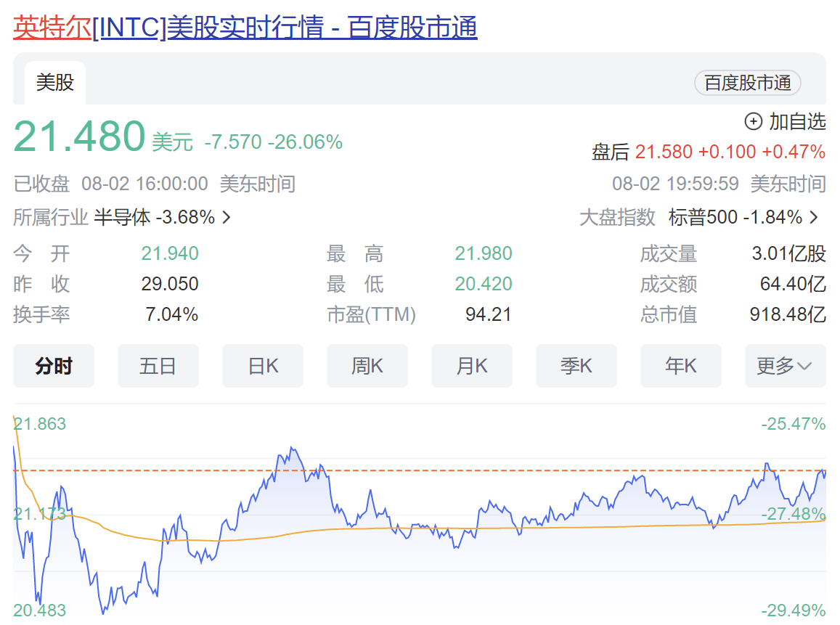840x625 pixels.
Task: Click the 成交额 value 64.40亿
Action: [793, 284]
